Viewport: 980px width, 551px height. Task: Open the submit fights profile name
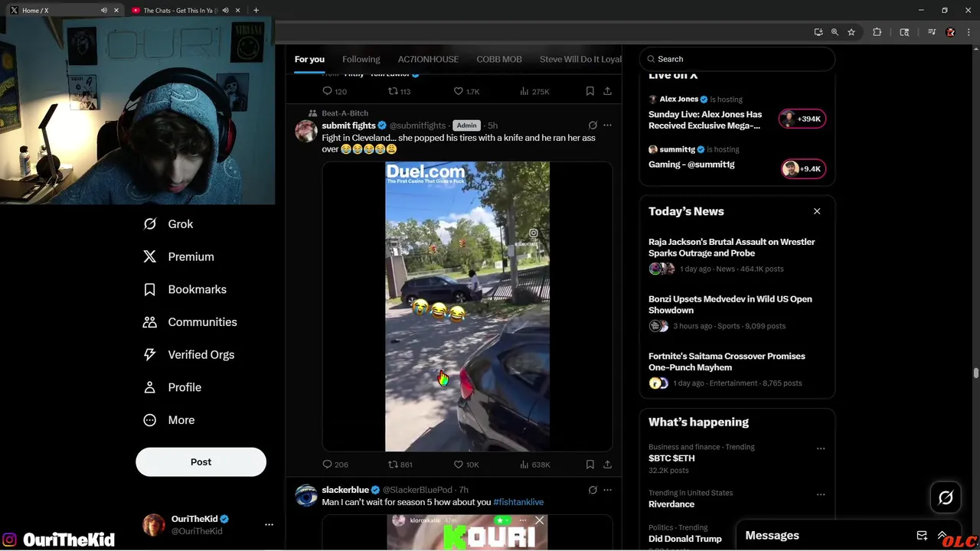[x=348, y=126]
